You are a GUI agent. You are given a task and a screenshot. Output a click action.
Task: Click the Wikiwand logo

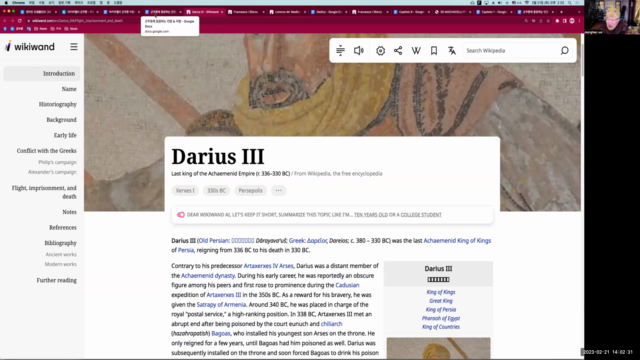[29, 47]
